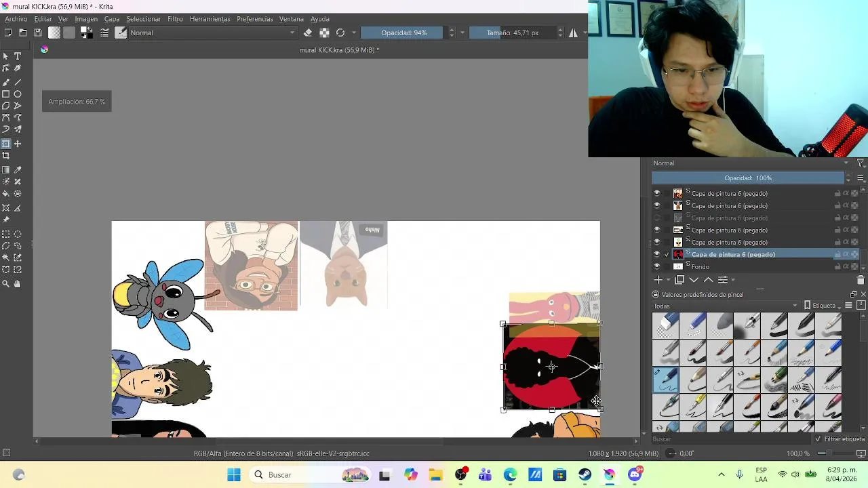Open the Etiqueta tag menu
This screenshot has height=488, width=868.
[x=821, y=306]
